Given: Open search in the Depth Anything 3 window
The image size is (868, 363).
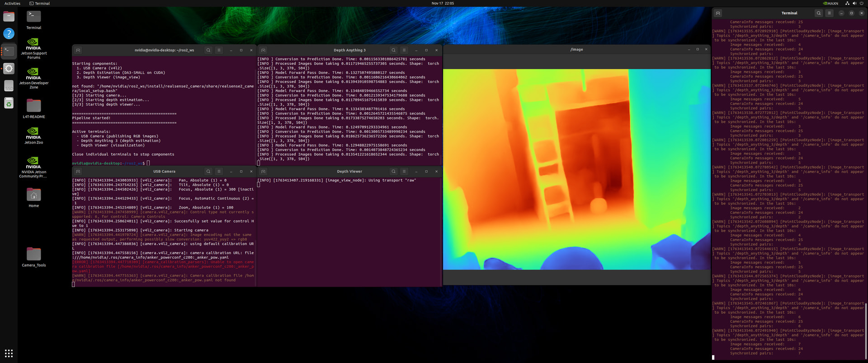Looking at the screenshot, I should tap(394, 50).
